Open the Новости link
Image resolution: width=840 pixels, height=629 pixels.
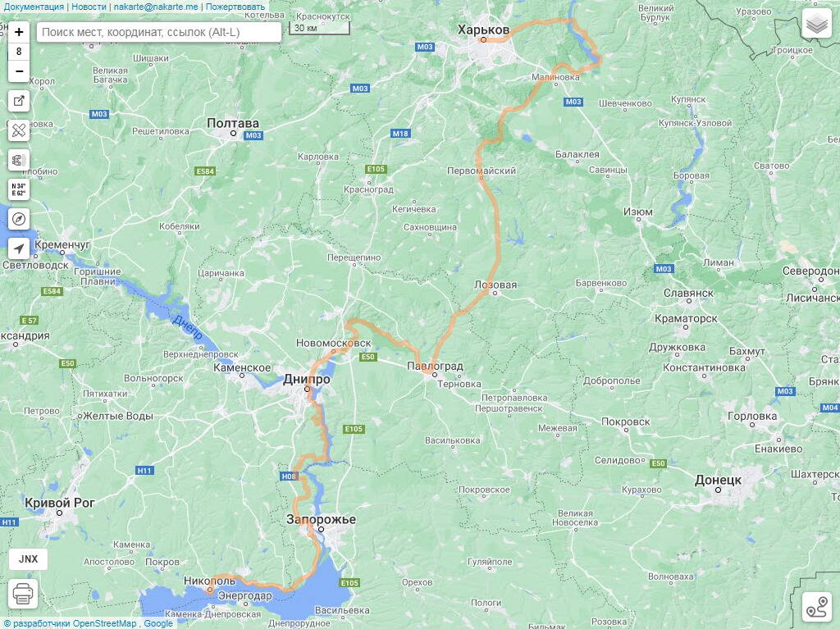89,7
